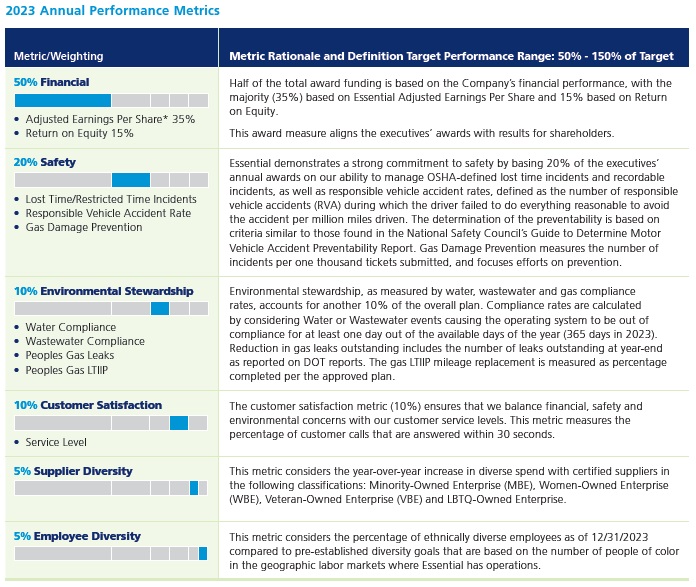Click the Financial weighting bar
This screenshot has width=696, height=587.
point(111,100)
